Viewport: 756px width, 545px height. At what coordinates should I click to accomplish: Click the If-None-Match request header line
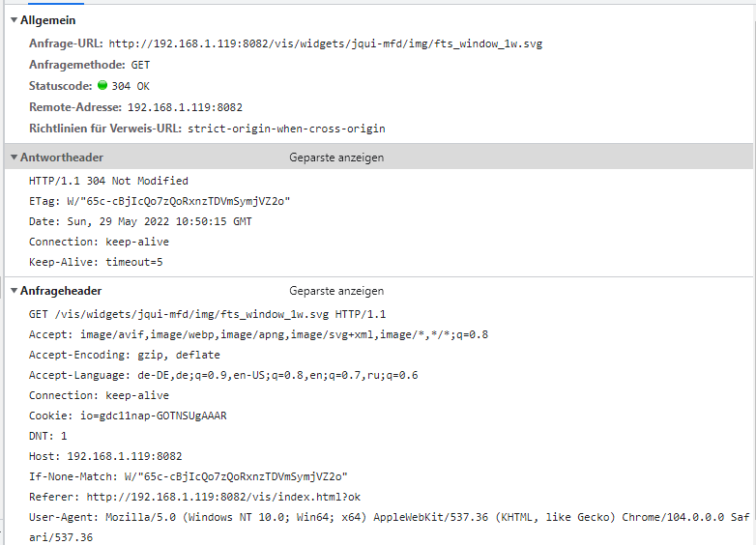pos(188,476)
